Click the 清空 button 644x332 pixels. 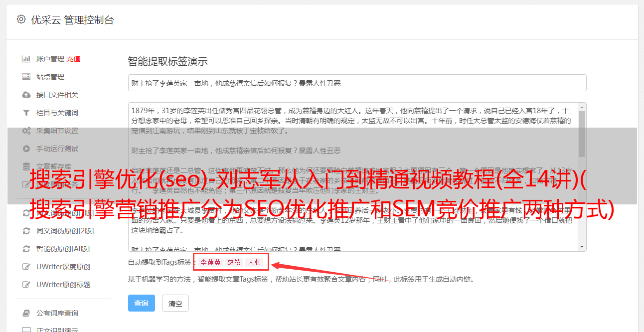175,303
